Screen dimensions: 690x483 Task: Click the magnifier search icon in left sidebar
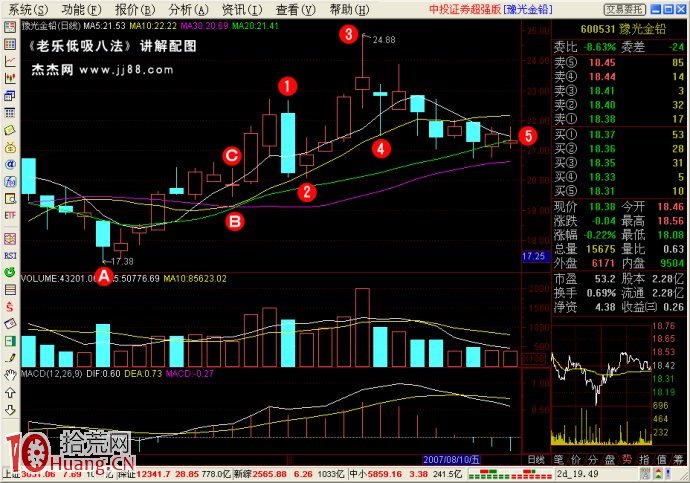tap(10, 198)
